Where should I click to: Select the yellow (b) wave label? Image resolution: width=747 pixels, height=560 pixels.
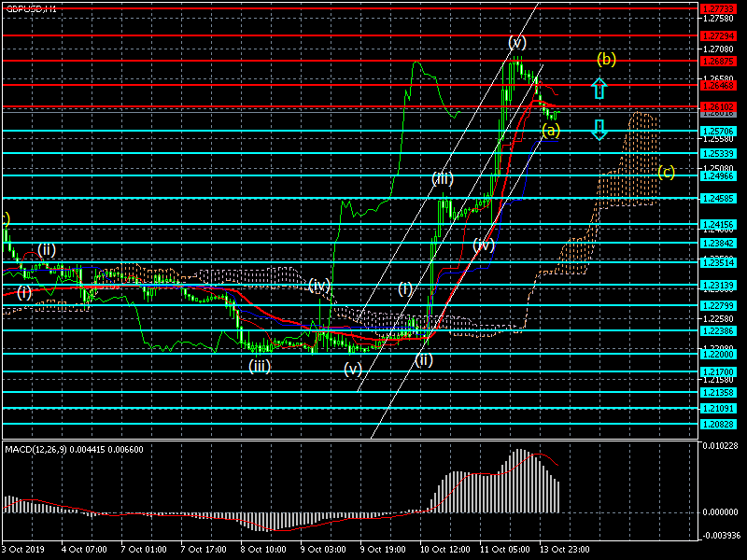[607, 60]
